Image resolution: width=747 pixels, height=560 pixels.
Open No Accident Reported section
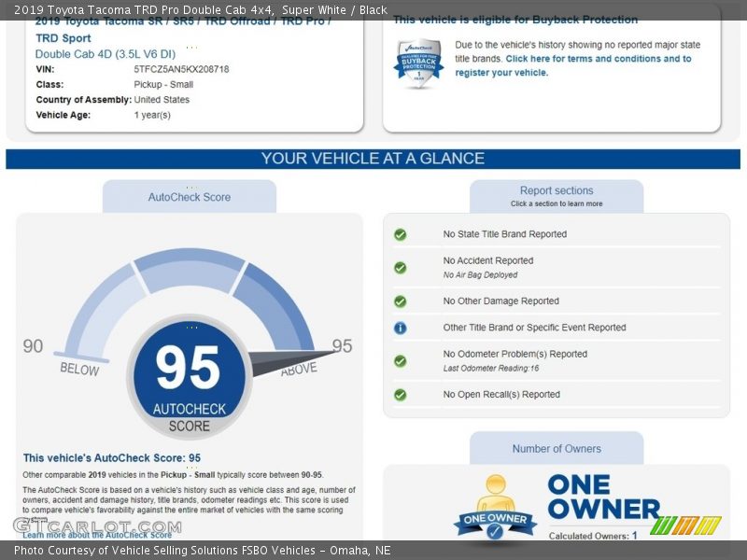click(556, 267)
